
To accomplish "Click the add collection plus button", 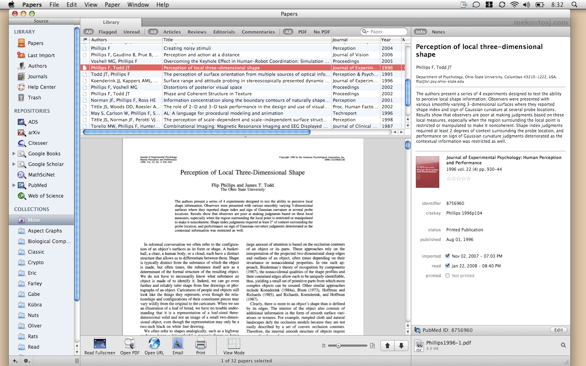I will (15, 361).
